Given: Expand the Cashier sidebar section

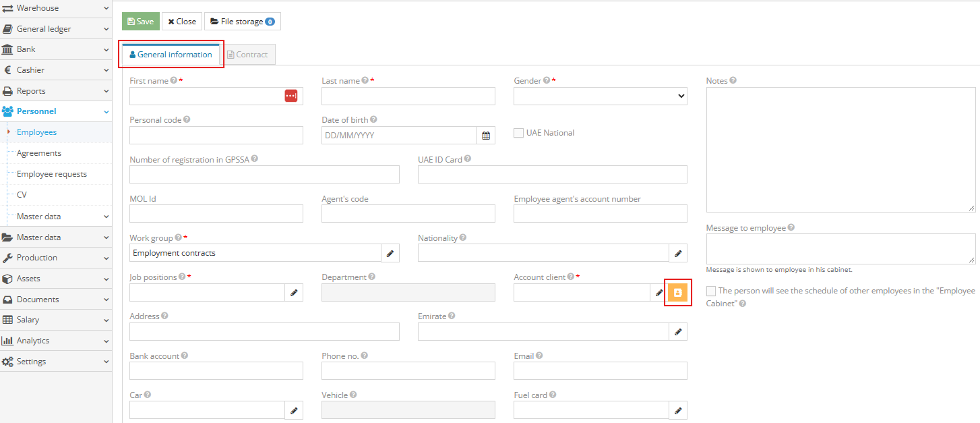Looking at the screenshot, I should tap(56, 70).
